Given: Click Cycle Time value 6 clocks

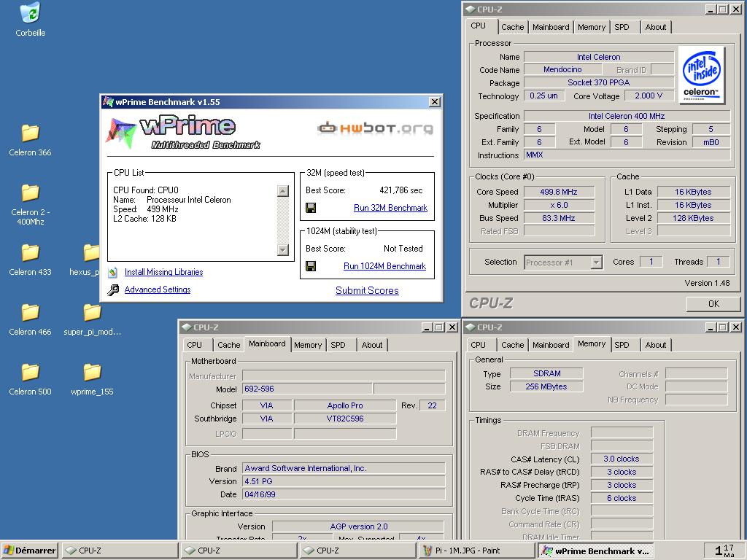Looking at the screenshot, I should (x=622, y=498).
